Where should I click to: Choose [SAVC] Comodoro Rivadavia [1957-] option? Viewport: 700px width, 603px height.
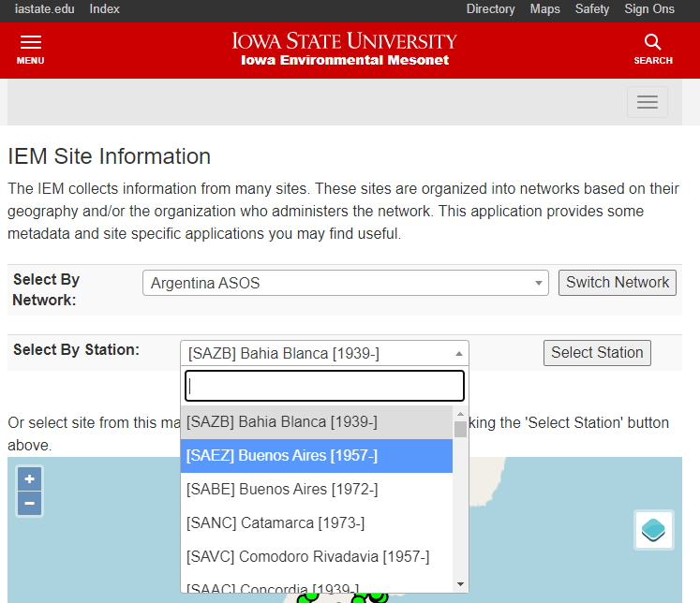(x=317, y=556)
